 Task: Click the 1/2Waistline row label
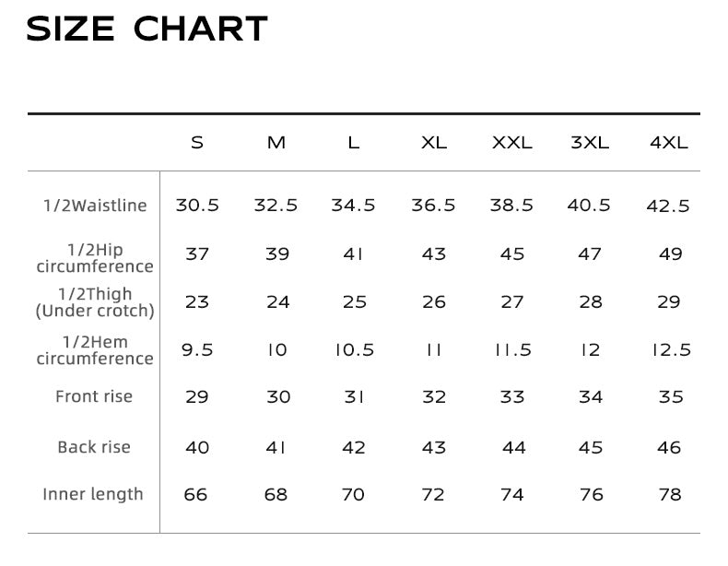[95, 206]
